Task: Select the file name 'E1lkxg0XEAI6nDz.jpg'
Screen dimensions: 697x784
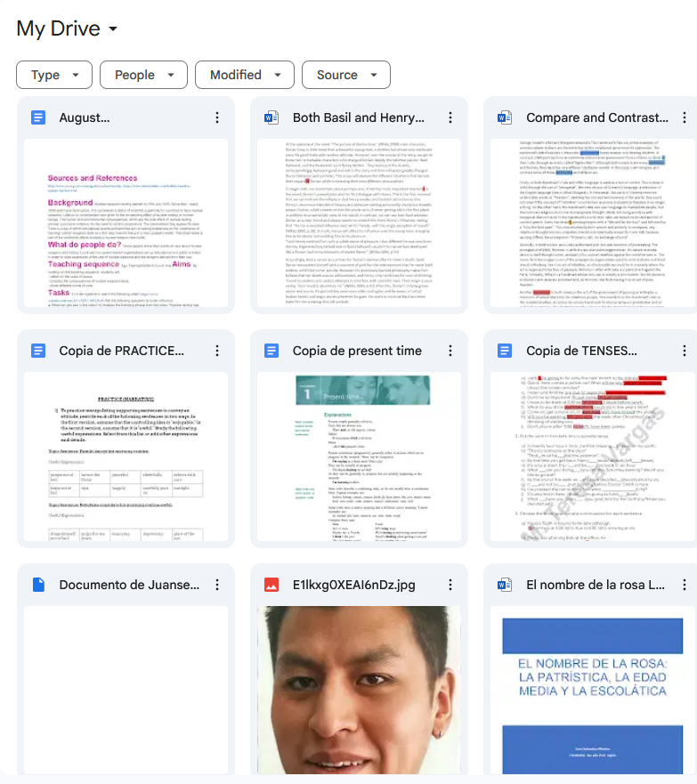Action: 354,585
